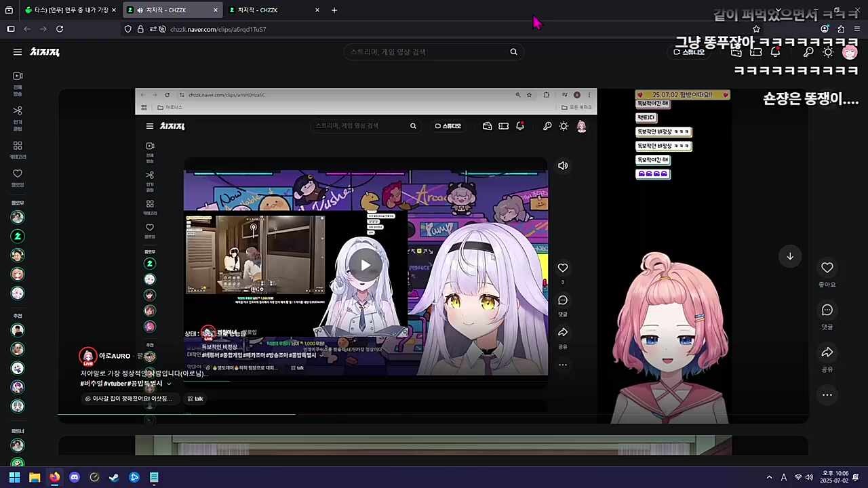Click the cheese wallet icon left of the ticket
868x488 pixels.
tap(736, 52)
